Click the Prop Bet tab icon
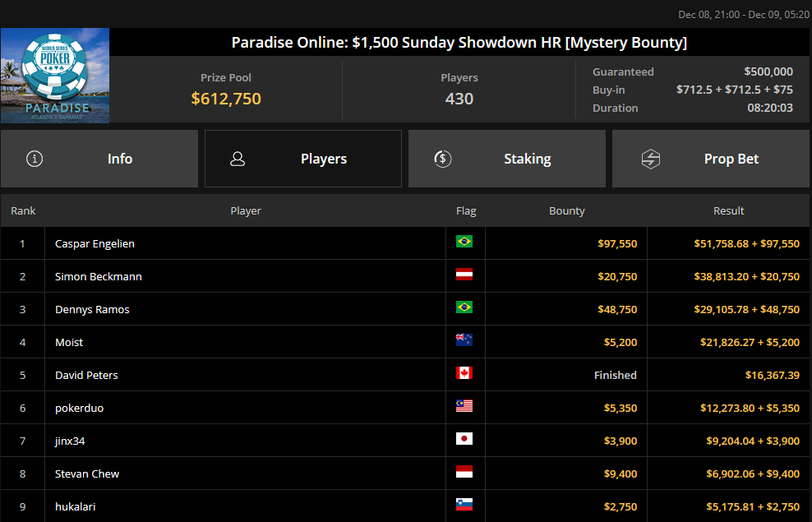Screen dimensions: 812x522 (x=650, y=159)
